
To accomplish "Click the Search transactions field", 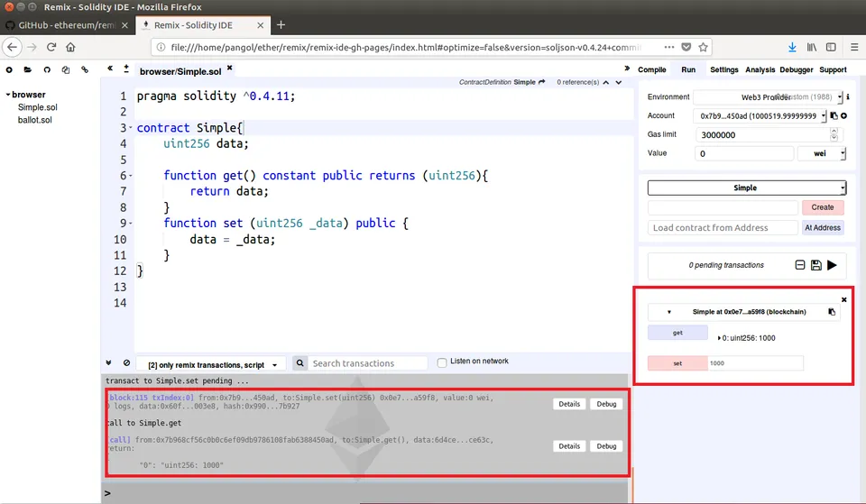I will coord(368,363).
